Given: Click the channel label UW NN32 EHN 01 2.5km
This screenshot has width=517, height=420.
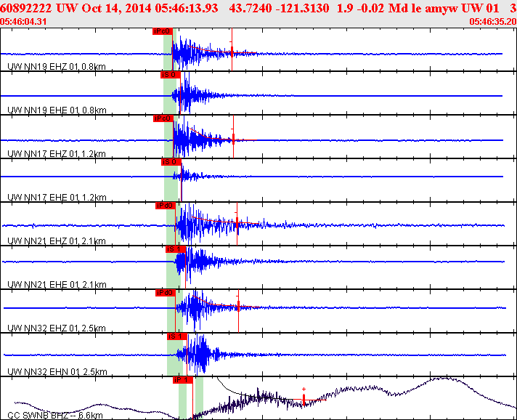Looking at the screenshot, I should [x=57, y=372].
